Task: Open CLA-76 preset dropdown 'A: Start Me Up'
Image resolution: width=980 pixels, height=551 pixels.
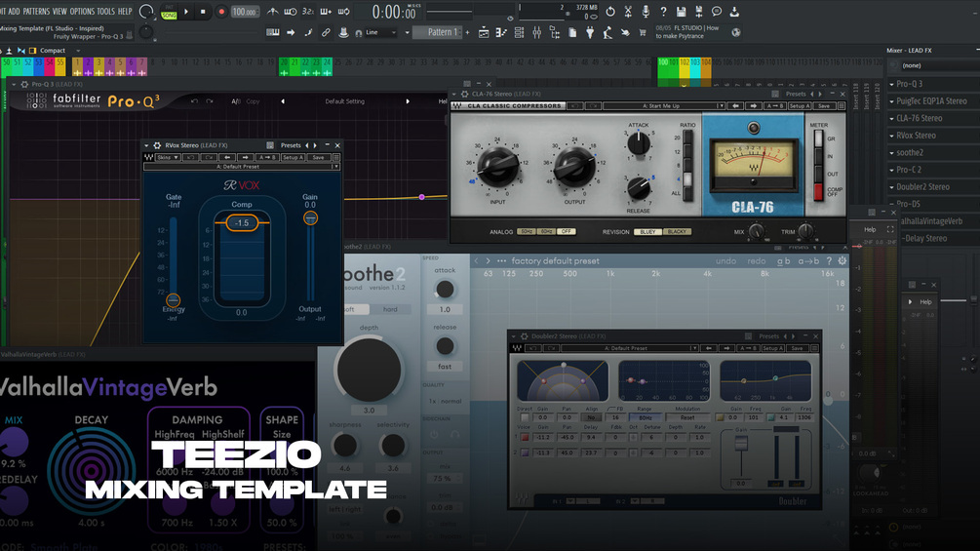Action: 663,105
